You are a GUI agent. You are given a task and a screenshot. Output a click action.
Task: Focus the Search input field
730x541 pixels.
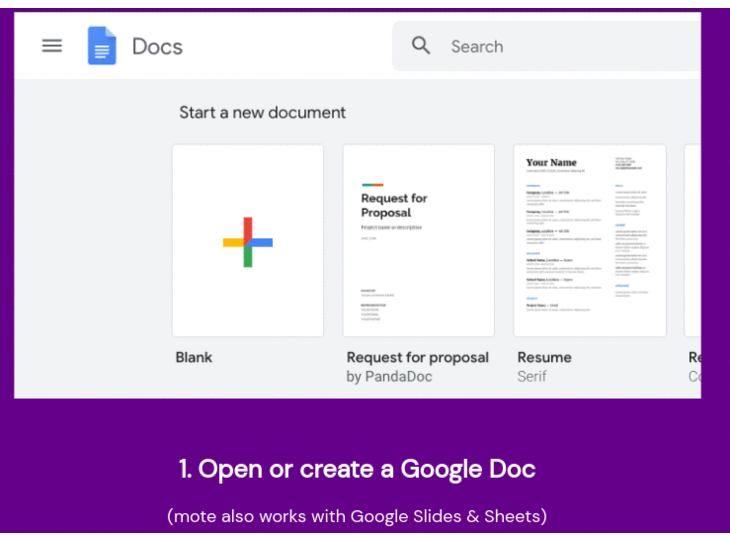pyautogui.click(x=547, y=46)
